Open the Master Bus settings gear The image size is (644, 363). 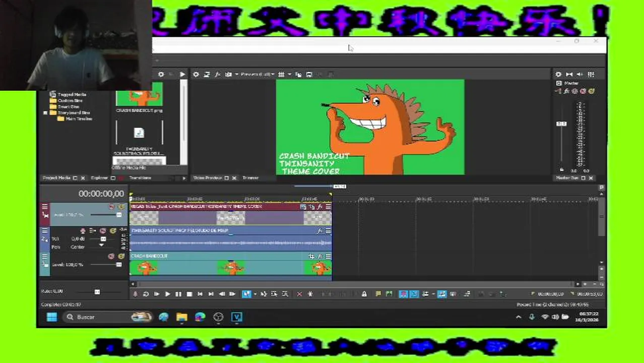point(558,74)
